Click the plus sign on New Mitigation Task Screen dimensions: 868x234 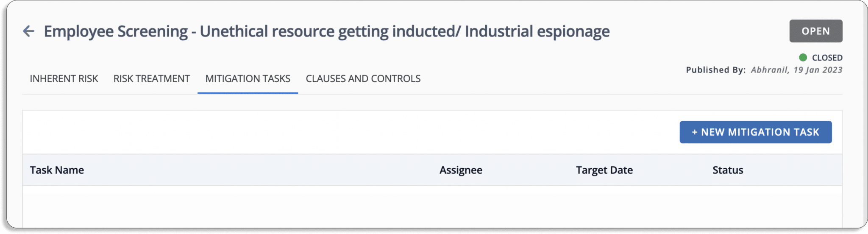[694, 132]
